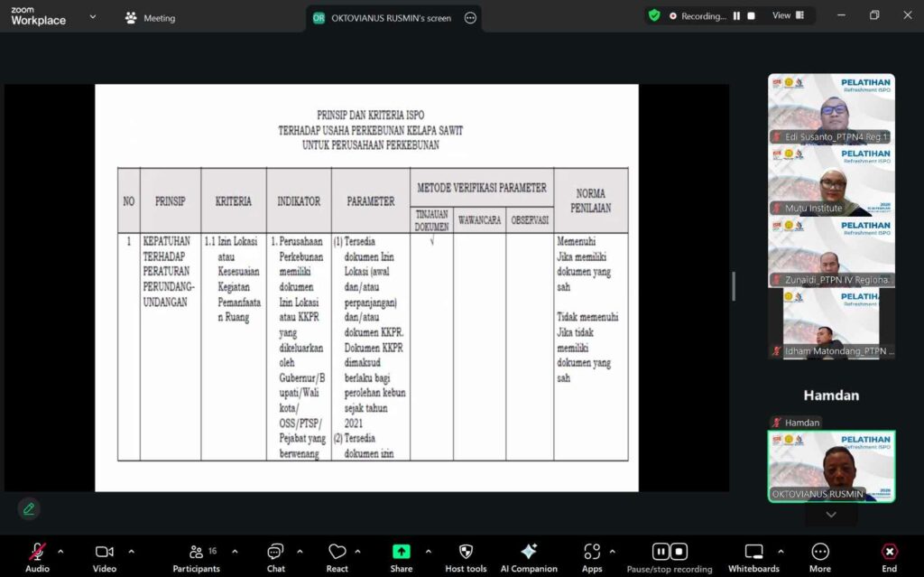Switch to the Meeting tab

point(151,18)
